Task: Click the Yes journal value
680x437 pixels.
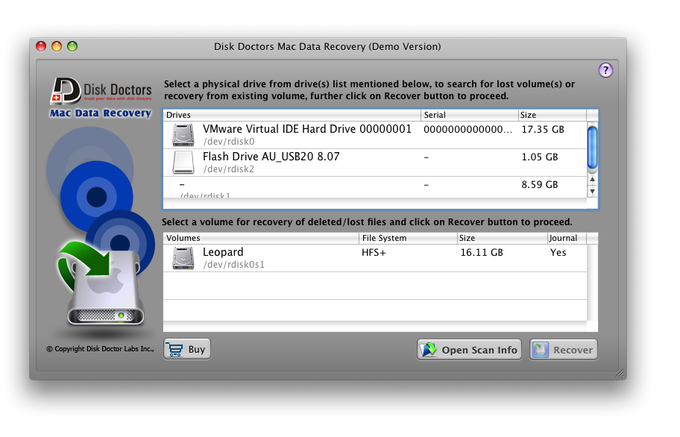Action: (x=558, y=252)
